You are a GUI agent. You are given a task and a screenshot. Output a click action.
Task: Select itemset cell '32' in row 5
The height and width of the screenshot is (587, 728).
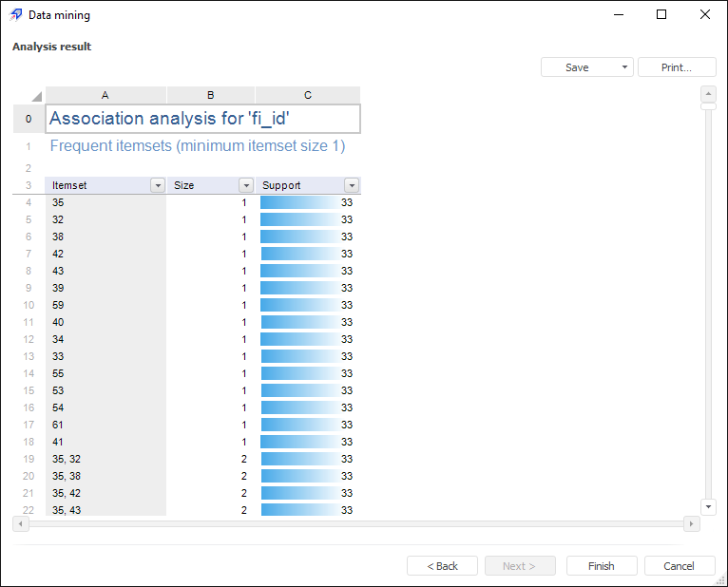tap(105, 220)
